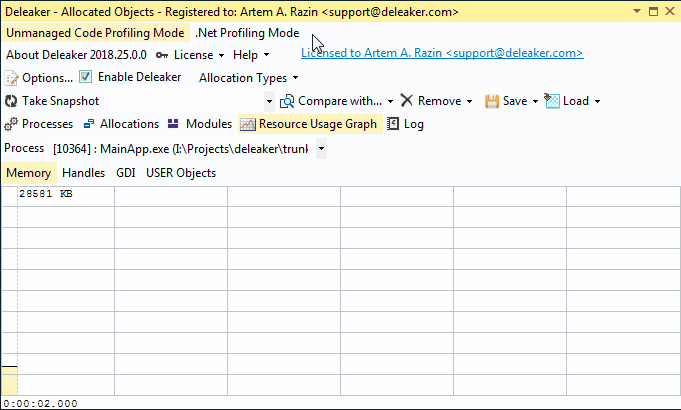Click the 28581 KB axis value
Screen dimensions: 681x410
click(46, 194)
